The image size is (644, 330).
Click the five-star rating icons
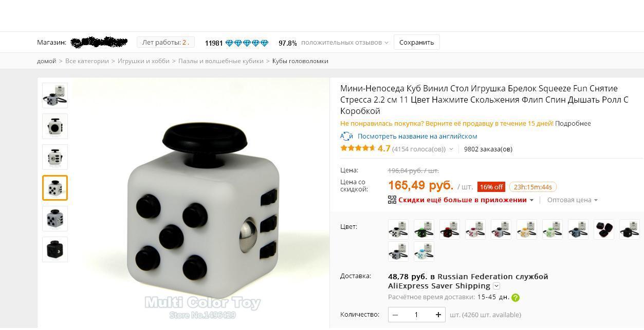(358, 148)
